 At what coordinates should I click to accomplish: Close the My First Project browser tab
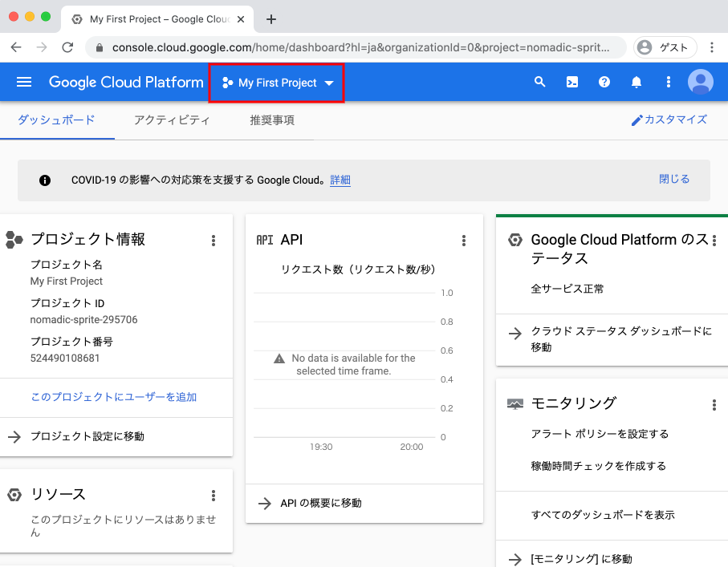click(x=241, y=19)
